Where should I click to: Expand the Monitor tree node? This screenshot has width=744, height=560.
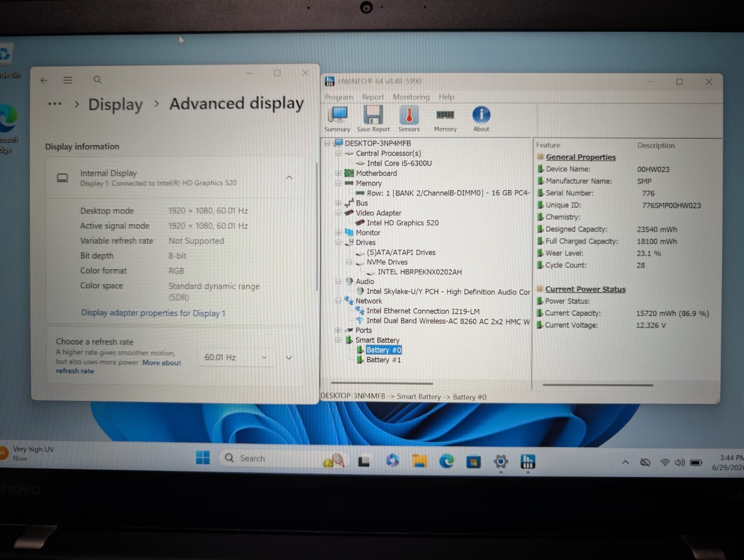[339, 233]
